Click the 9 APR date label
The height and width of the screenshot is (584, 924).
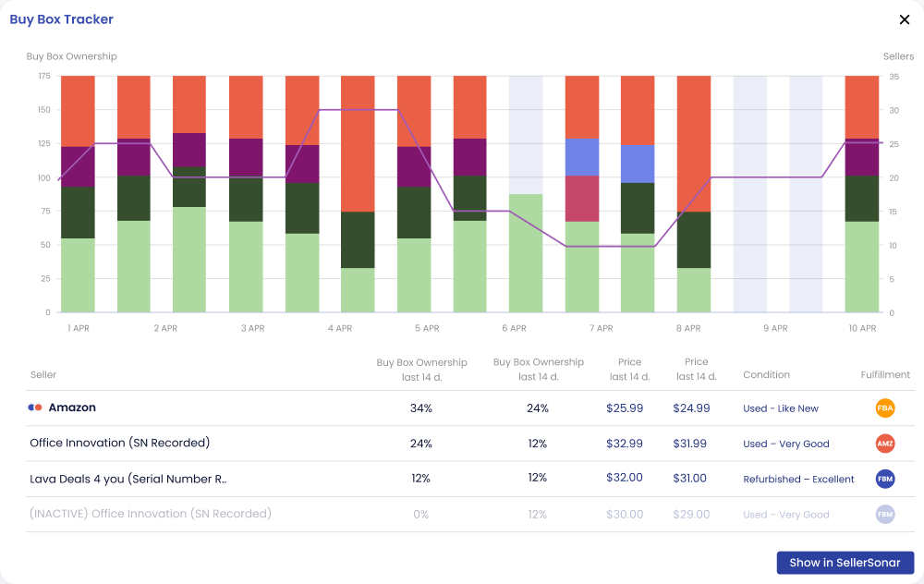pyautogui.click(x=775, y=328)
